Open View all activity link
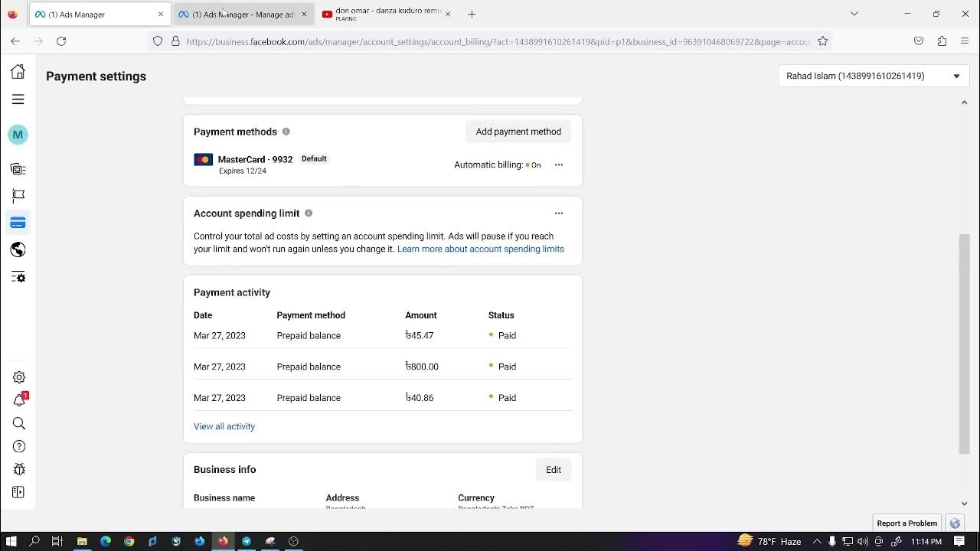 224,426
